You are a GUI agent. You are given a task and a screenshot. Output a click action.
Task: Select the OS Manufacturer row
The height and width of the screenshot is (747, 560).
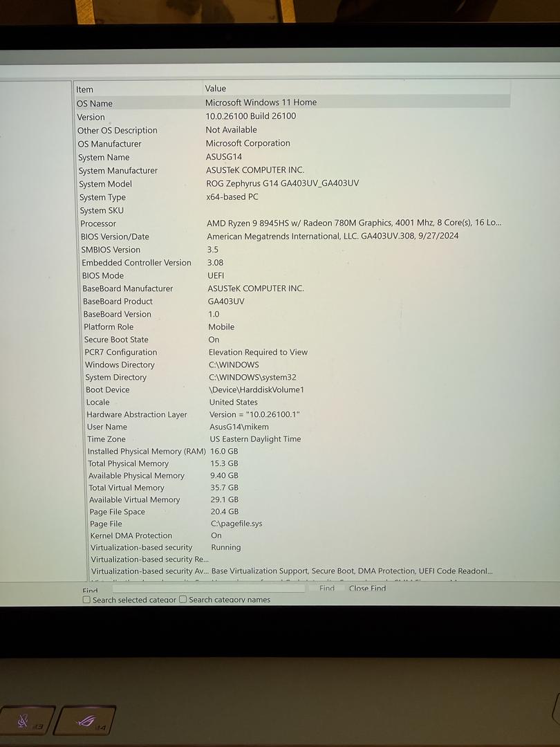click(x=293, y=143)
